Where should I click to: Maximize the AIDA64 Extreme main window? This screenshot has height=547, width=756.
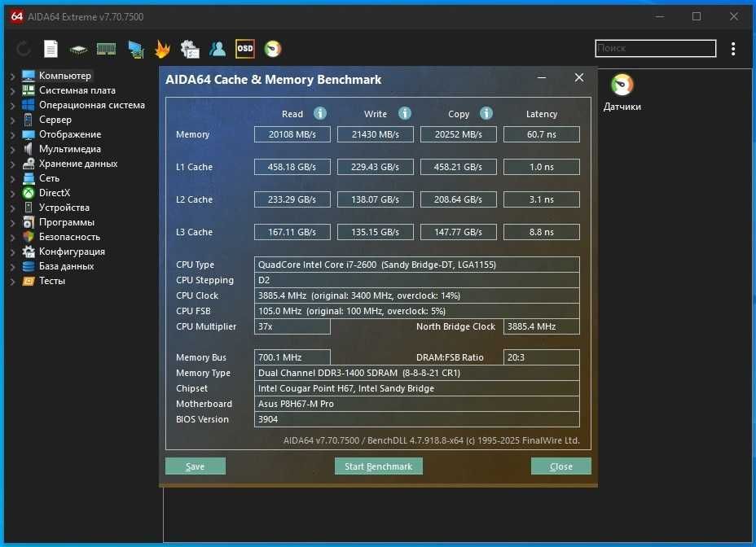(697, 16)
